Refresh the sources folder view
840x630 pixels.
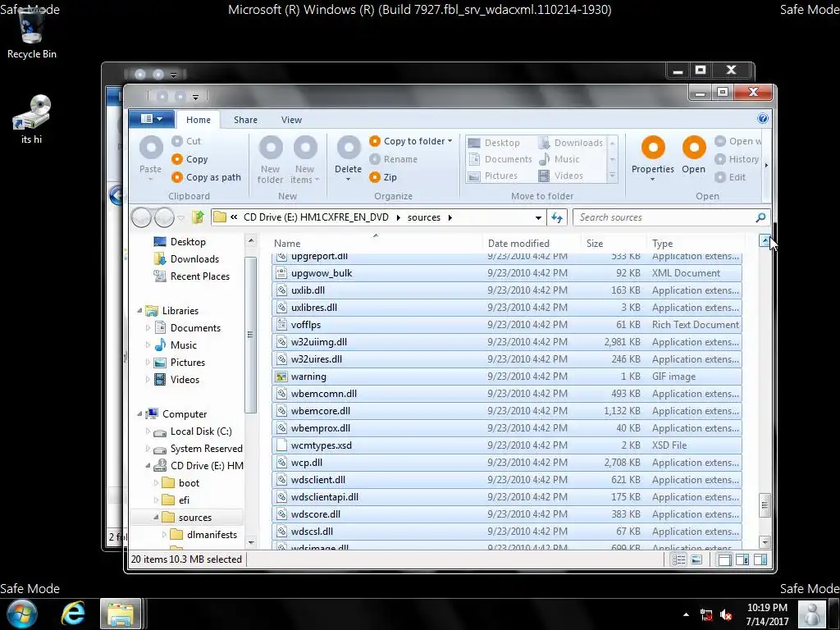pos(557,217)
